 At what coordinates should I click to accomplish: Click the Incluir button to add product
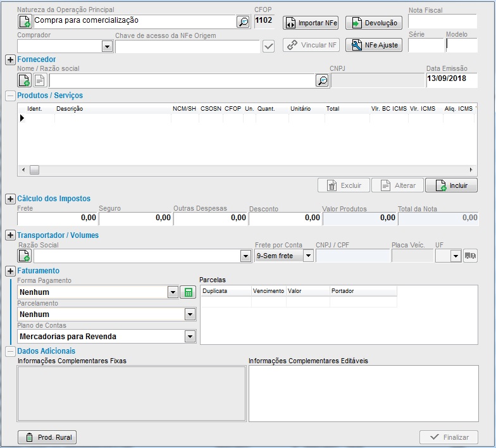click(451, 185)
